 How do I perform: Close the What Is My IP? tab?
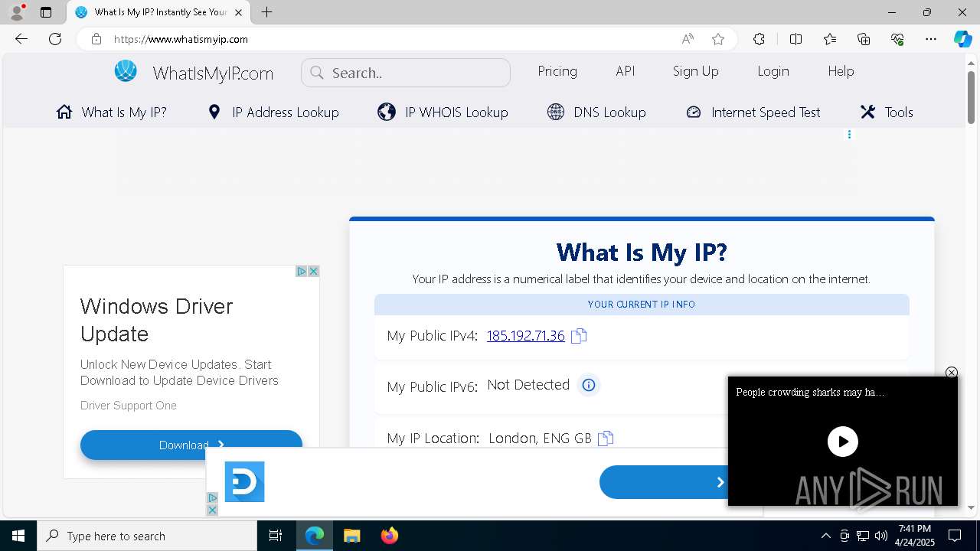point(240,12)
